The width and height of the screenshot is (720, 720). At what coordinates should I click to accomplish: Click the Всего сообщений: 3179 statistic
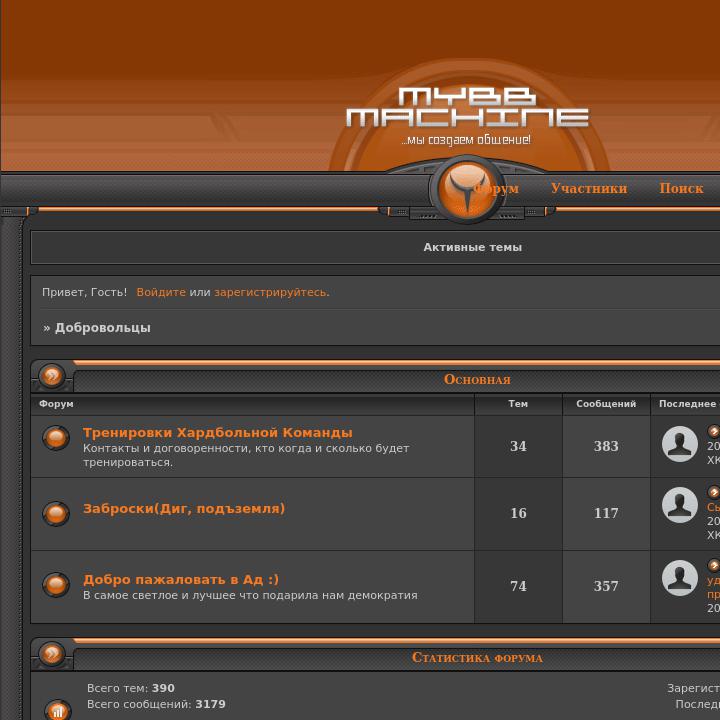(x=156, y=704)
